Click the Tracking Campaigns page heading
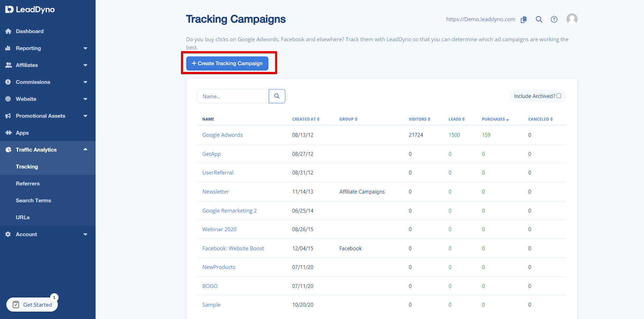 236,19
